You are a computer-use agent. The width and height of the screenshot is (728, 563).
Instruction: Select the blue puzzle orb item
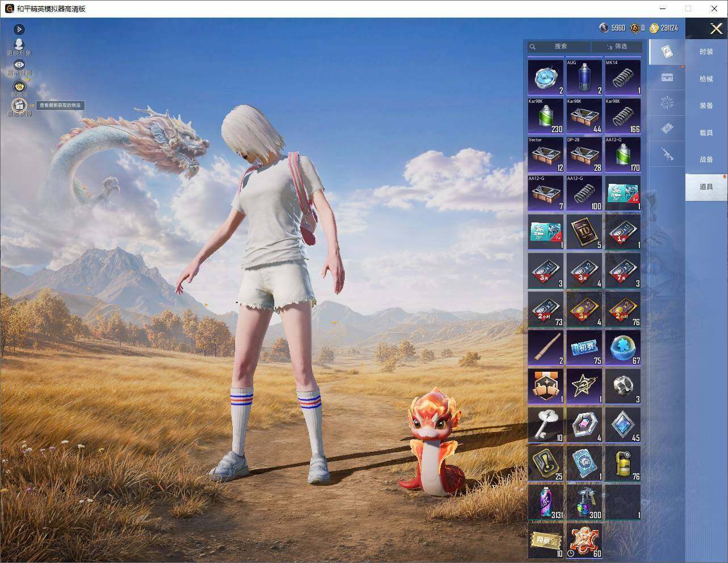[623, 347]
